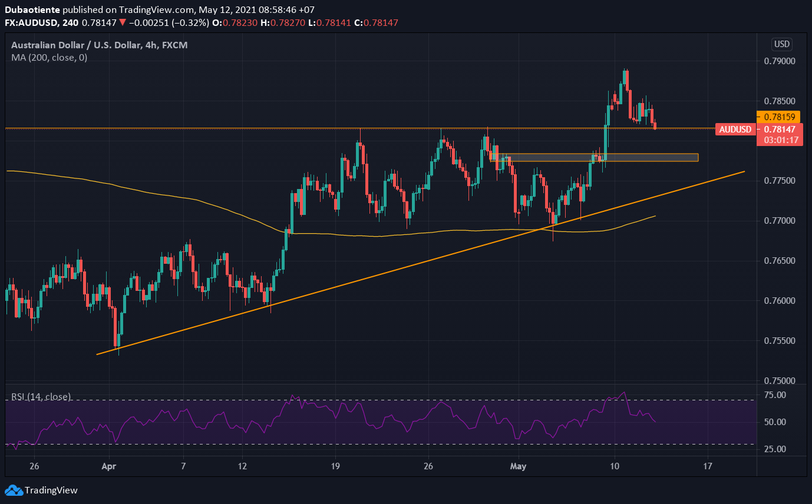The height and width of the screenshot is (504, 812).
Task: Click the 0.78500 price axis label
Action: [x=779, y=101]
